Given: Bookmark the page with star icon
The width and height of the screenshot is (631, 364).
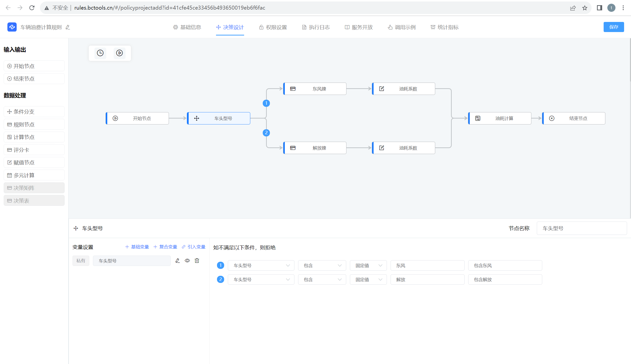Looking at the screenshot, I should coord(584,8).
